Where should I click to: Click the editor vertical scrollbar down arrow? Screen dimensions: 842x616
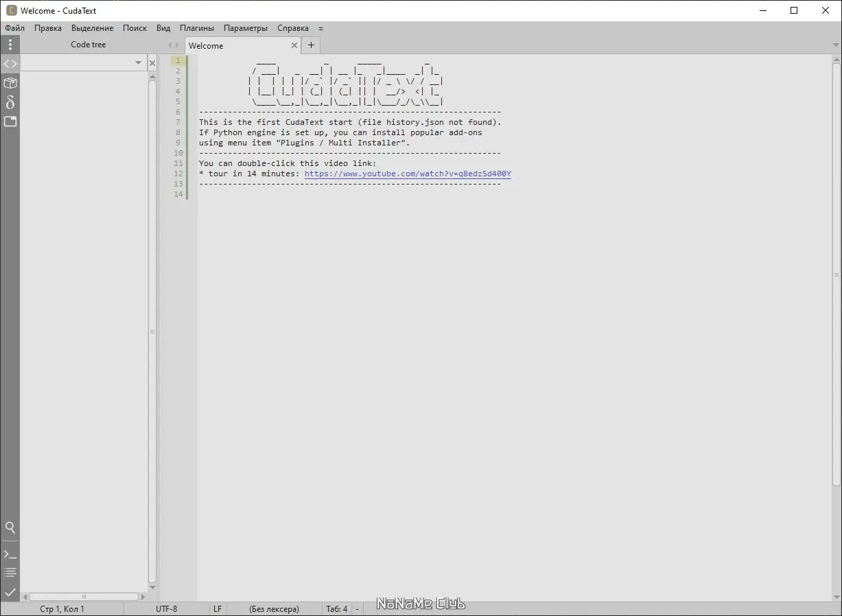click(x=837, y=597)
